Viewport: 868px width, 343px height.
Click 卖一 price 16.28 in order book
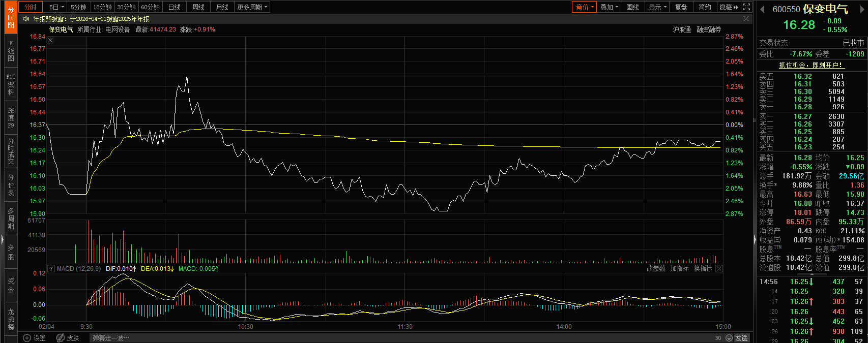tap(803, 107)
